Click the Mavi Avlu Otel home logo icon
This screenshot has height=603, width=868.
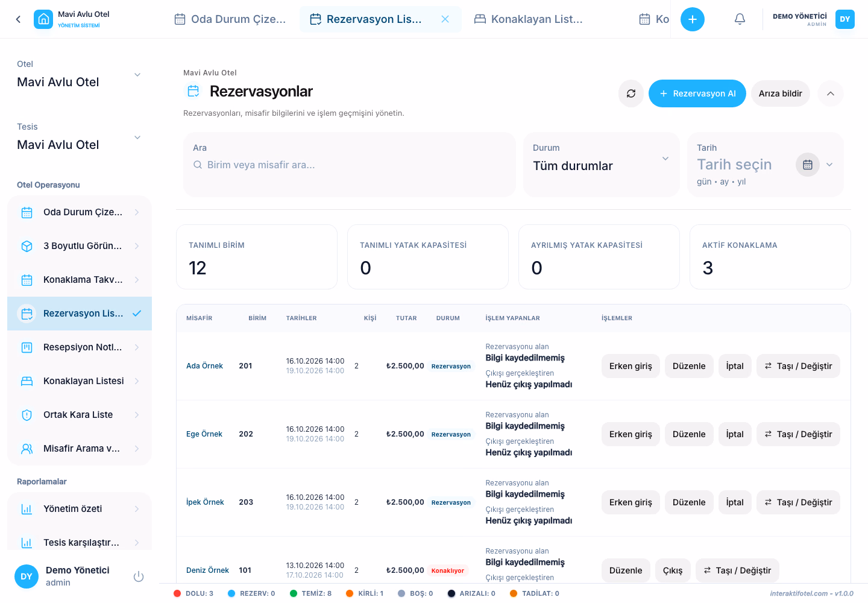point(43,19)
